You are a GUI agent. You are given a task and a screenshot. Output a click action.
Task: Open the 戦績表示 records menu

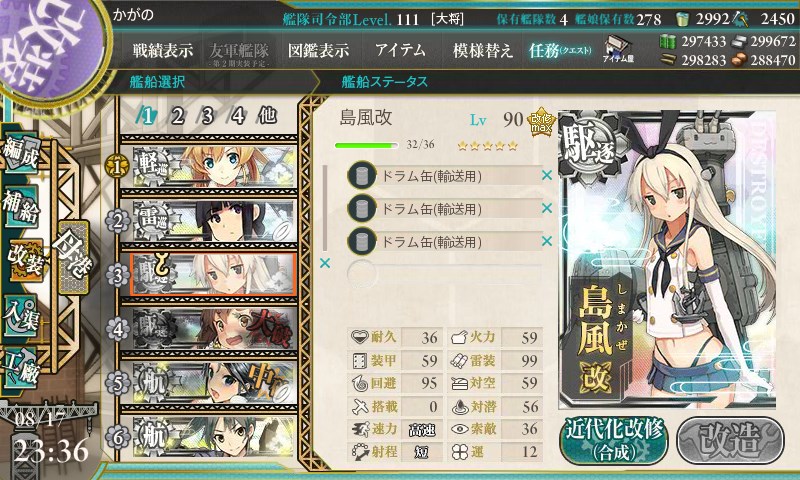pos(163,50)
